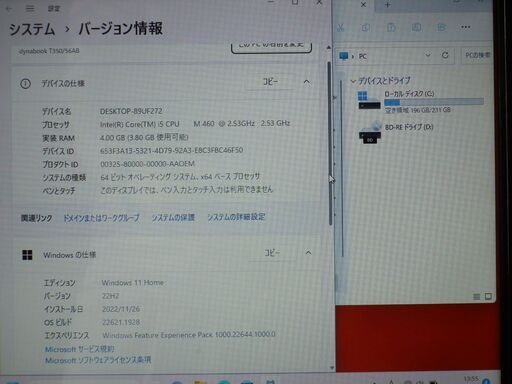Viewport: 512px width, 384px height.
Task: Open the Explorer See more ellipsis menu
Action: click(x=466, y=27)
